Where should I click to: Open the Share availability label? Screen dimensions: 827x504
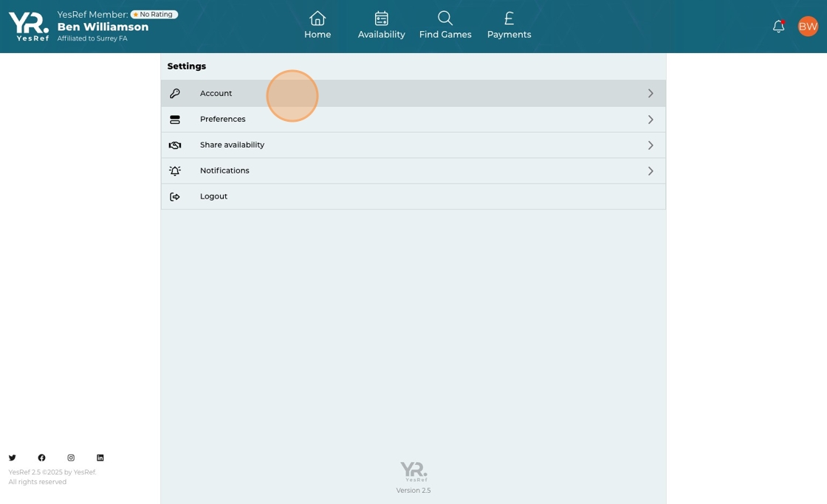232,145
